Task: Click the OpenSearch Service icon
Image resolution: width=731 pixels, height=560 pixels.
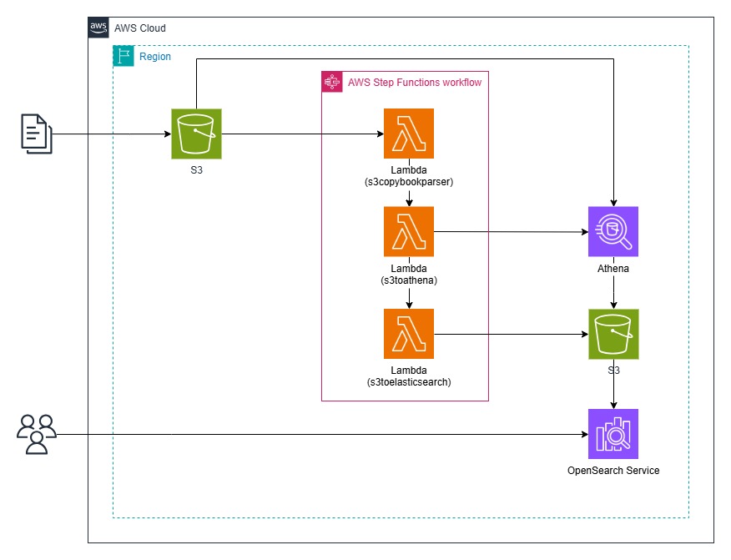Action: [613, 434]
